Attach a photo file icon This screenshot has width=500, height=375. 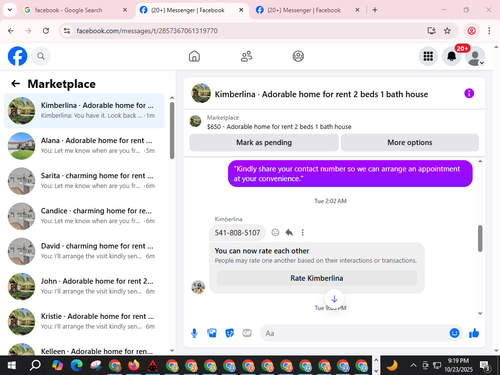point(212,333)
